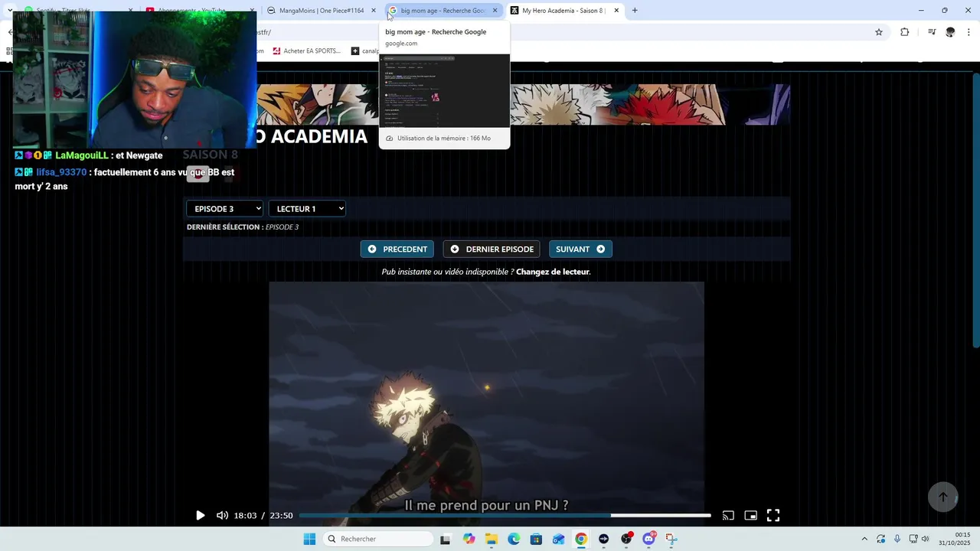Play the video in the player
Image resolution: width=980 pixels, height=551 pixels.
[x=200, y=516]
